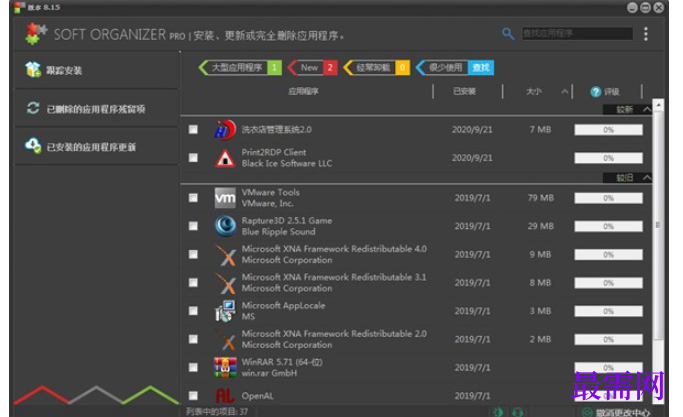Click the scrollbar up arrow
Screen dimensions: 683x417
tap(659, 105)
